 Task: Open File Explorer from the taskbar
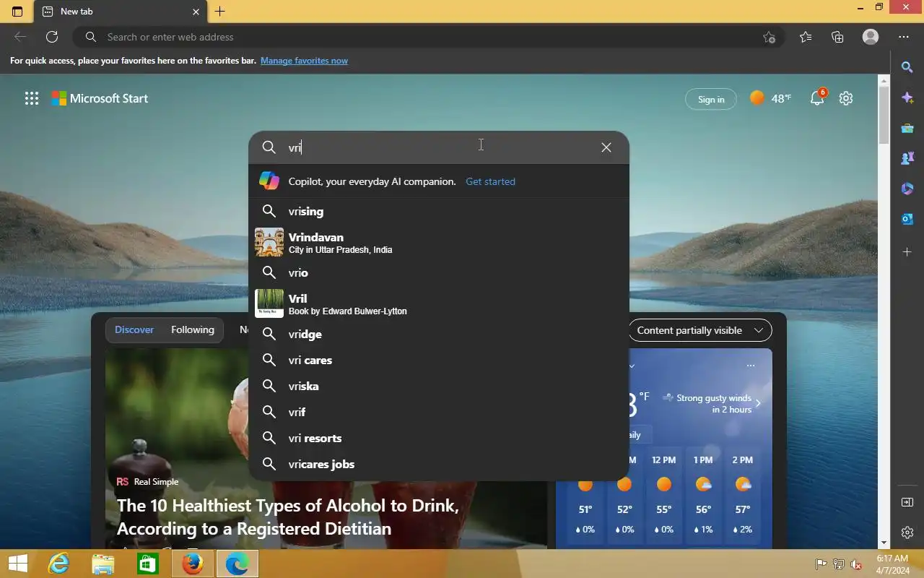point(103,564)
